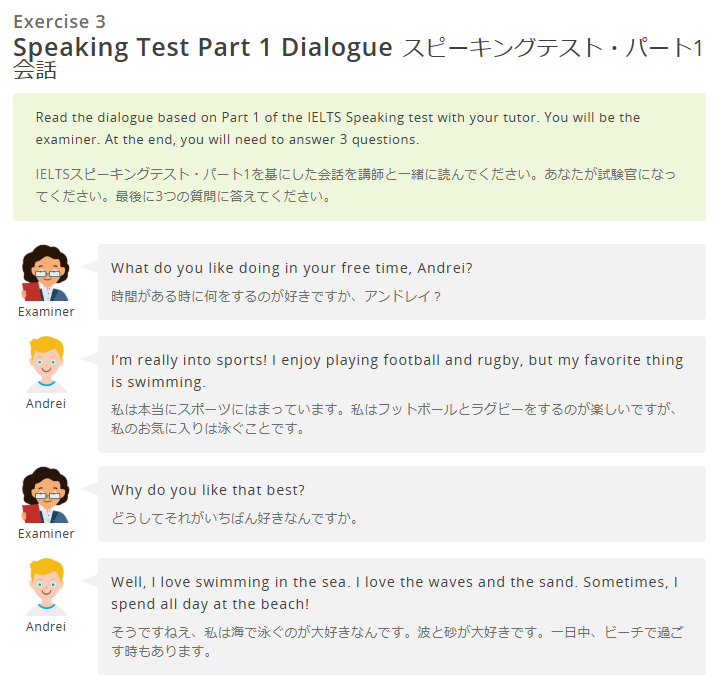Click the Japanese translation about football and rugby
This screenshot has width=719, height=685.
click(x=393, y=419)
